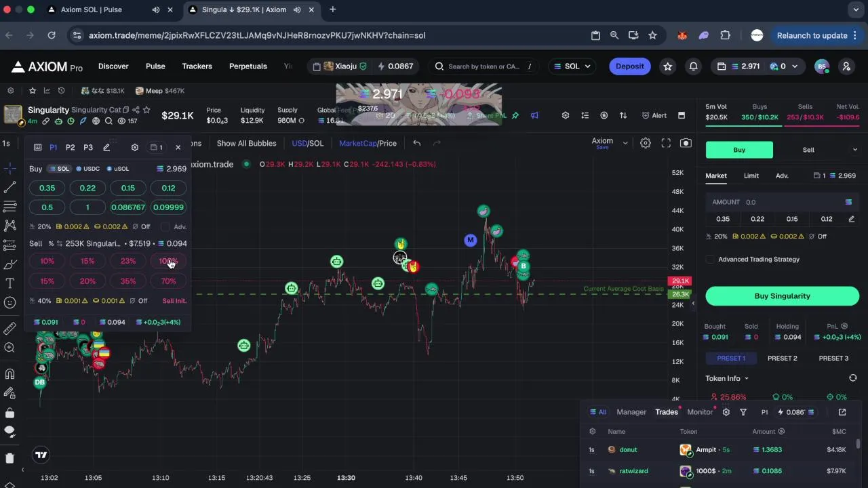Image resolution: width=868 pixels, height=488 pixels.
Task: Share the Singularity token
Action: pyautogui.click(x=136, y=110)
